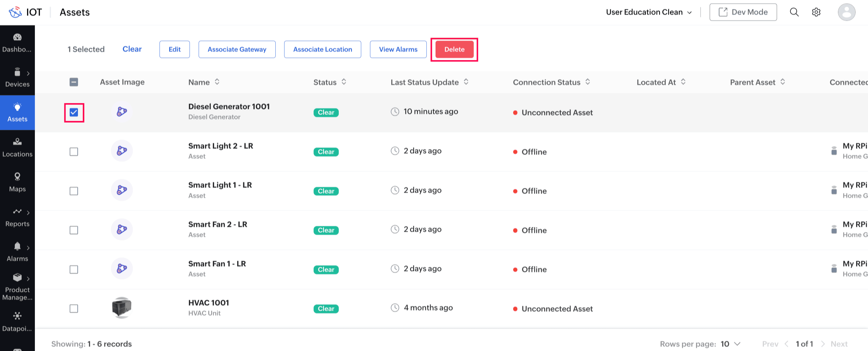The height and width of the screenshot is (351, 868).
Task: Open User Education Clean dropdown
Action: 648,12
